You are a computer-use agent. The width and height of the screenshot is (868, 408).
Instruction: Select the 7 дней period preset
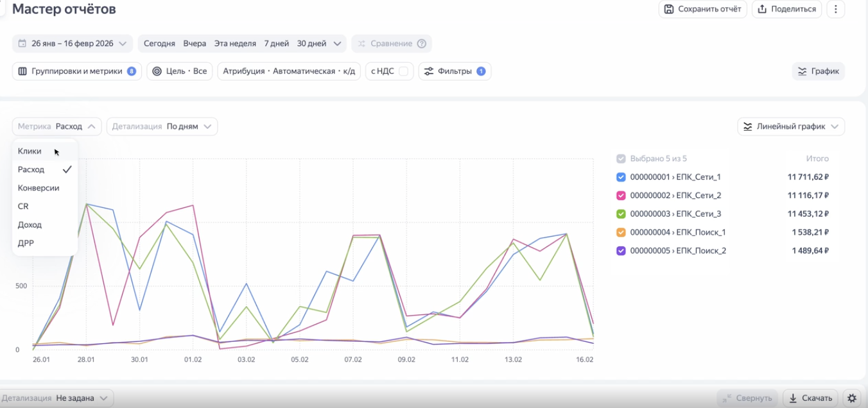pyautogui.click(x=277, y=44)
